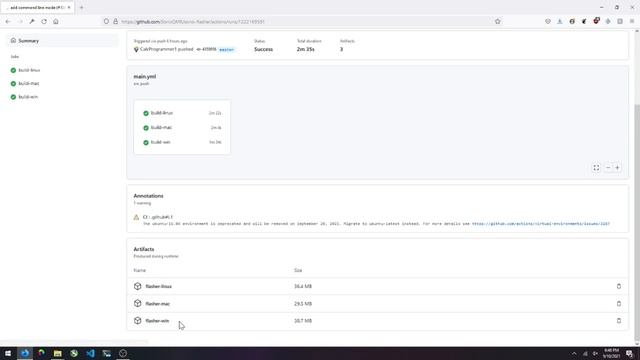Image resolution: width=640 pixels, height=360 pixels.
Task: Close the 'add command line mode' tab
Action: point(69,7)
